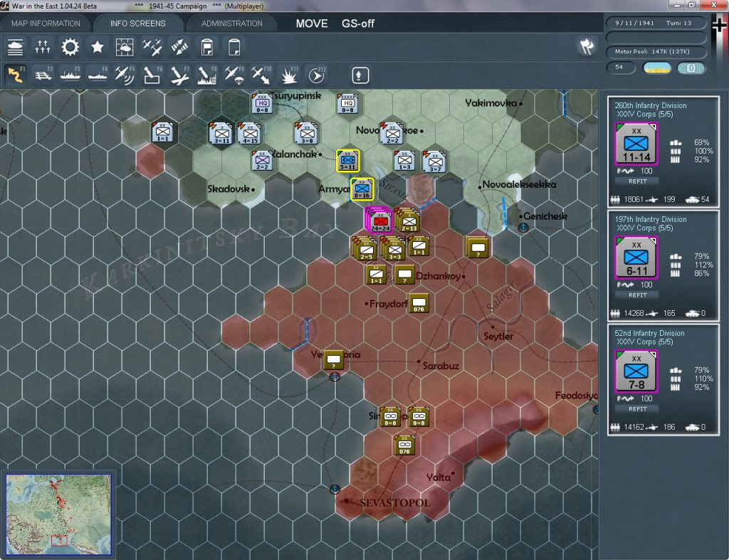Click the 197th Infantry Division 6-11 counter
The image size is (729, 560).
tap(636, 258)
